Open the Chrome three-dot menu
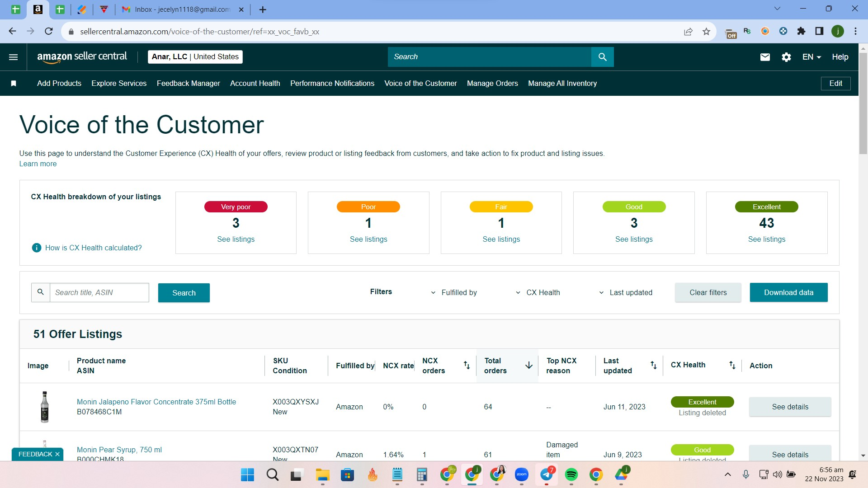This screenshot has height=488, width=868. [x=855, y=31]
